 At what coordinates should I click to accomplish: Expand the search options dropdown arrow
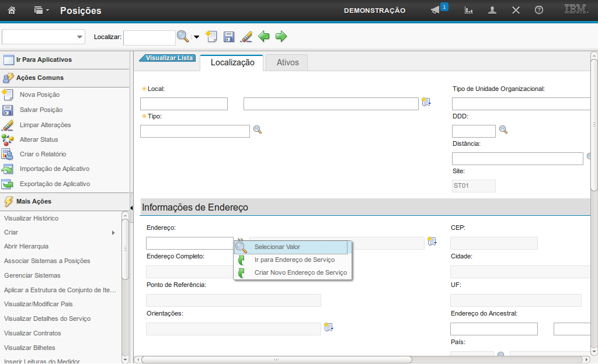coord(196,37)
